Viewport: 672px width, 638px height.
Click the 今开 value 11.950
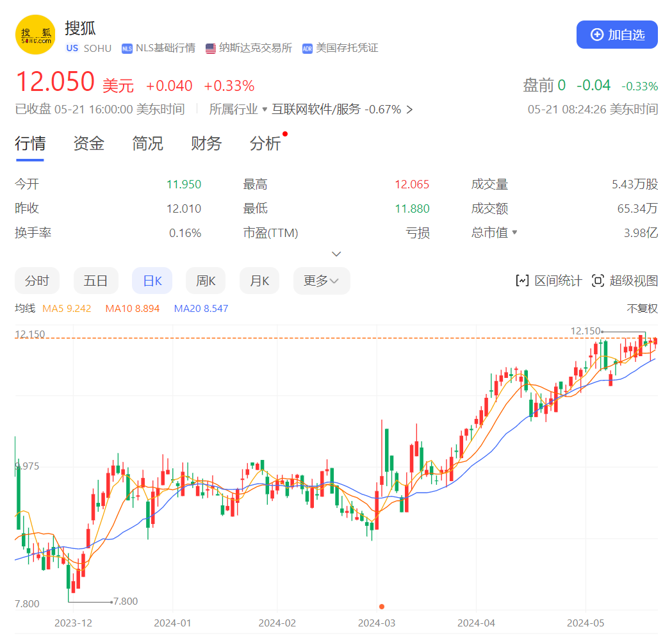pos(183,184)
